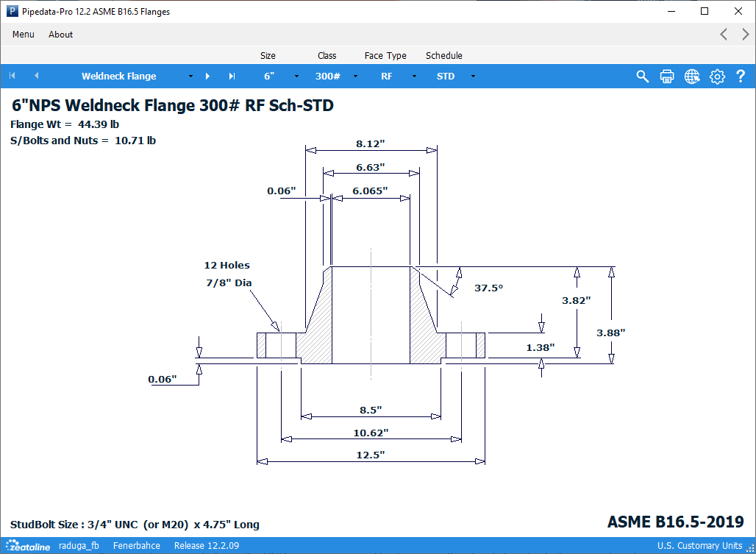Viewport: 756px width, 554px height.
Task: Jump to last flange size record
Action: pyautogui.click(x=232, y=76)
